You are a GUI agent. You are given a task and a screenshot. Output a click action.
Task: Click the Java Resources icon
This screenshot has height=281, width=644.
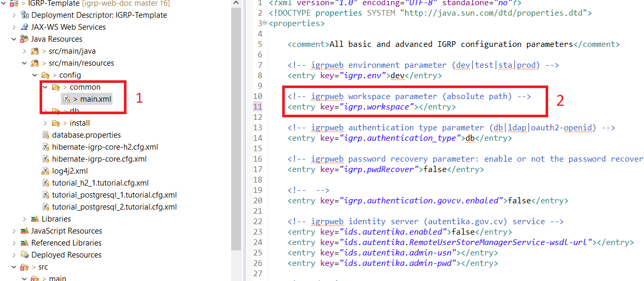[x=24, y=39]
